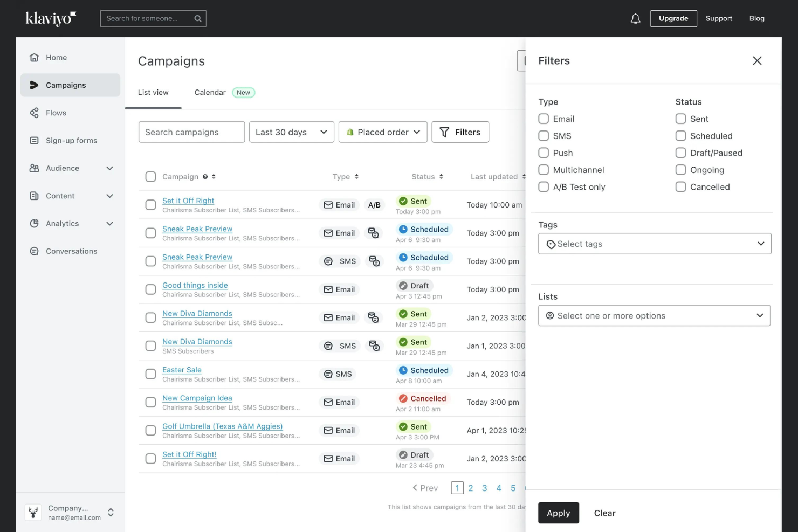This screenshot has width=798, height=532.
Task: Click the Upgrade button
Action: click(673, 18)
